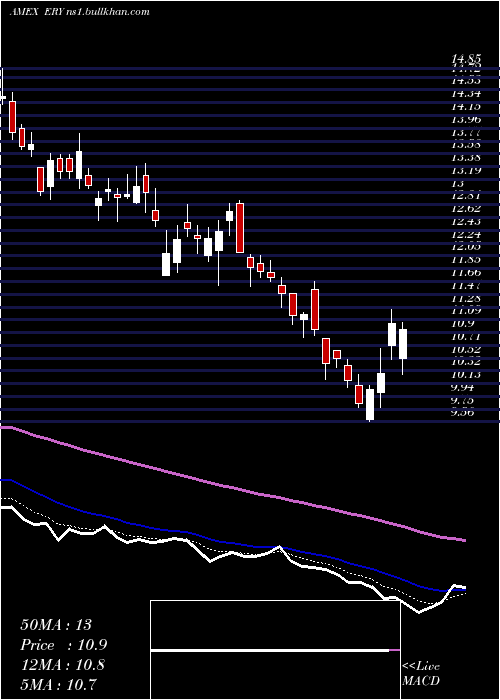Viewport: 500px width, 700px height.
Task: Select the 13.19 price axis label
Action: [x=466, y=170]
